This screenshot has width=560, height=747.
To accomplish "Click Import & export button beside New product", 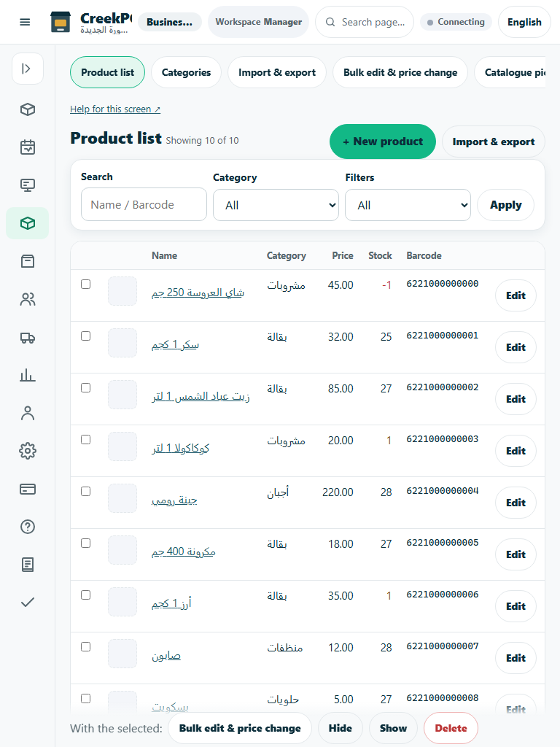I will point(494,142).
